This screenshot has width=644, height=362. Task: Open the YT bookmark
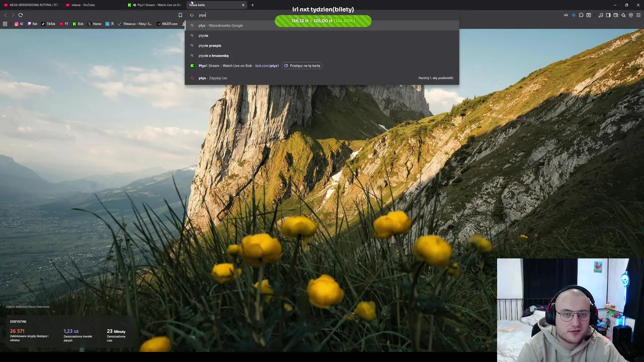tap(64, 24)
